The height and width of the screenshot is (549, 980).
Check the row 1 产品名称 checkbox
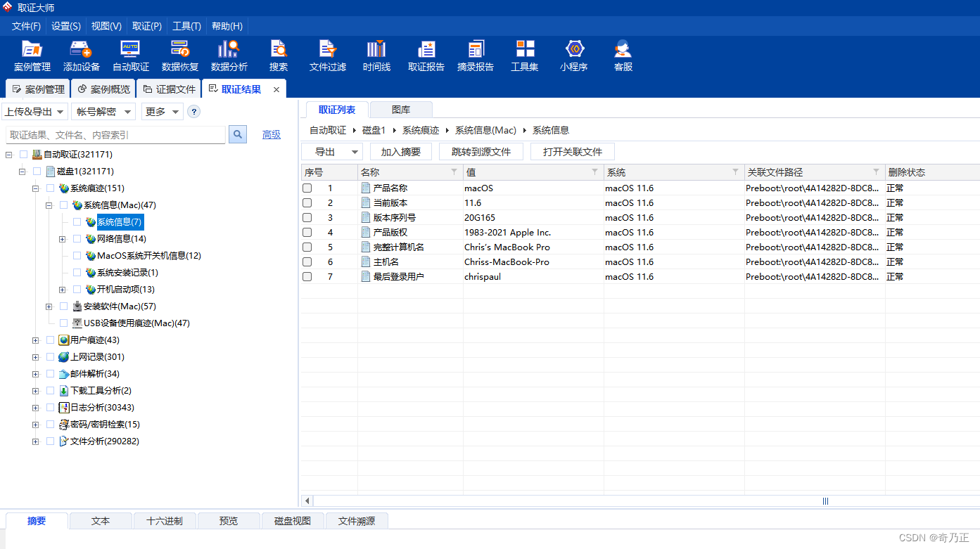tap(307, 188)
